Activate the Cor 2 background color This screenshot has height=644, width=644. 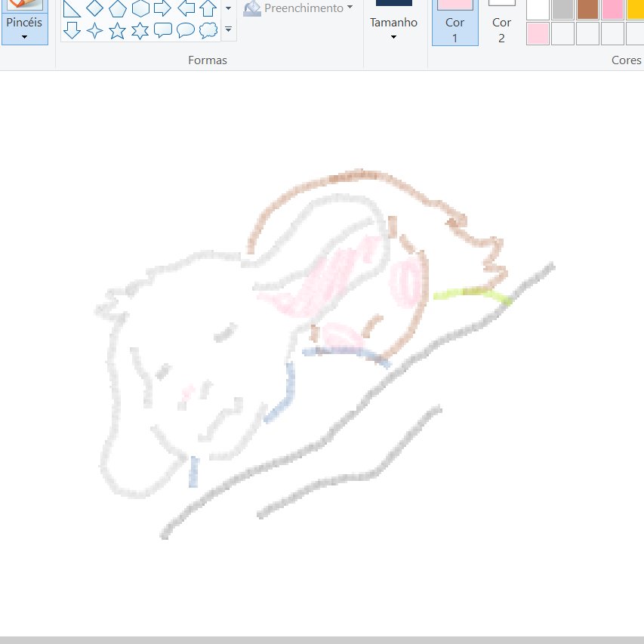pos(501,23)
